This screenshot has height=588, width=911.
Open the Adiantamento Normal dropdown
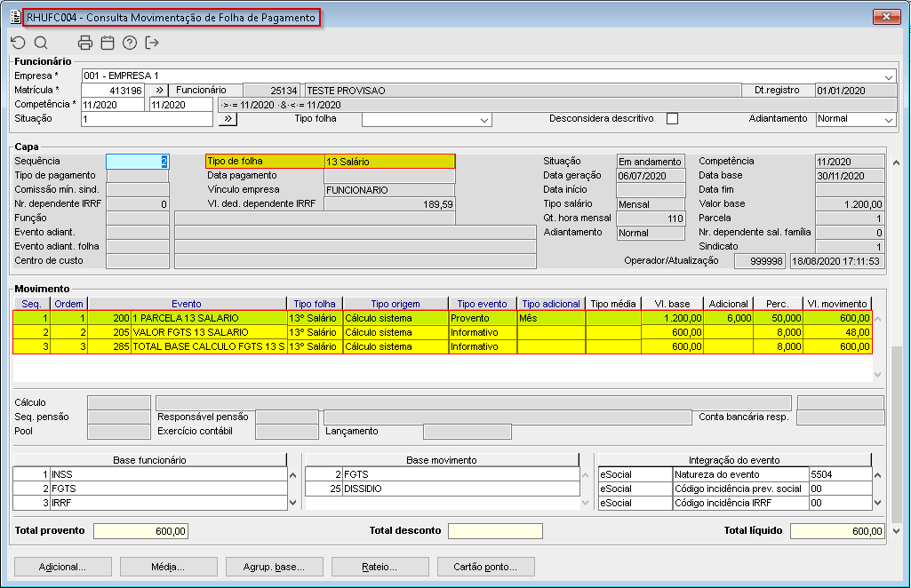(x=889, y=120)
